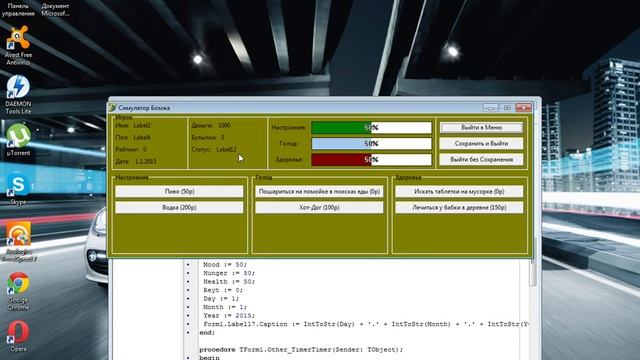Launch Google Chrome desktop icon

tap(18, 291)
